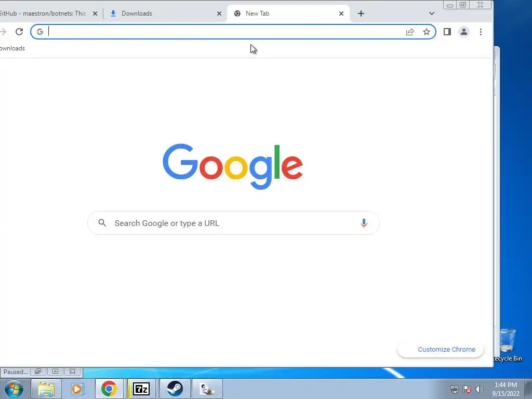Close the Downloads tab
Screen dimensions: 532x399
pos(219,14)
